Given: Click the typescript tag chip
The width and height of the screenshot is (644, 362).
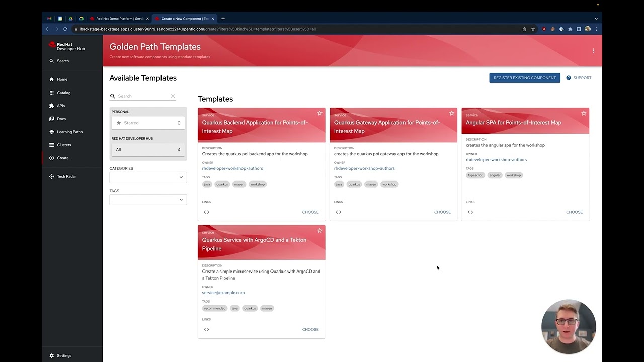Looking at the screenshot, I should (x=475, y=175).
